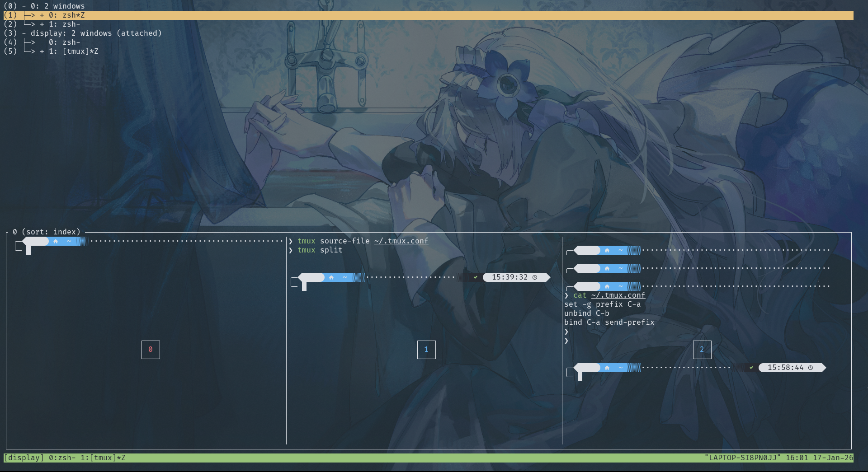Click the green checkmark left of 15:58:44
This screenshot has height=472, width=868.
pos(751,368)
